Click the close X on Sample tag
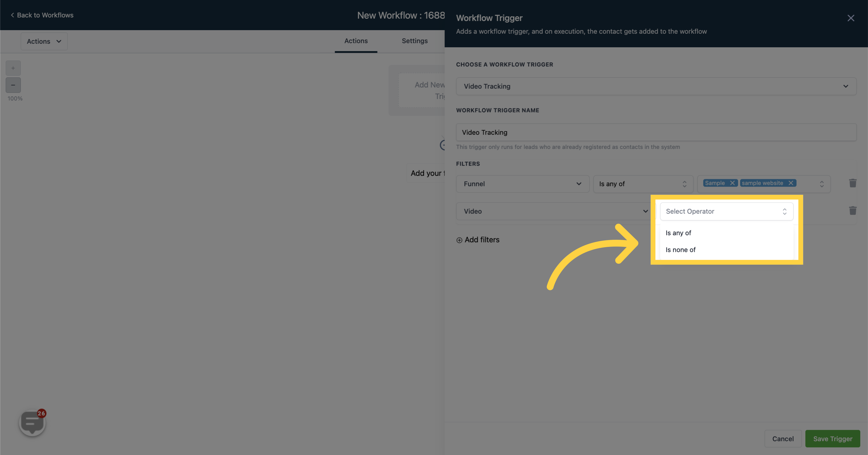The image size is (868, 455). coord(732,183)
